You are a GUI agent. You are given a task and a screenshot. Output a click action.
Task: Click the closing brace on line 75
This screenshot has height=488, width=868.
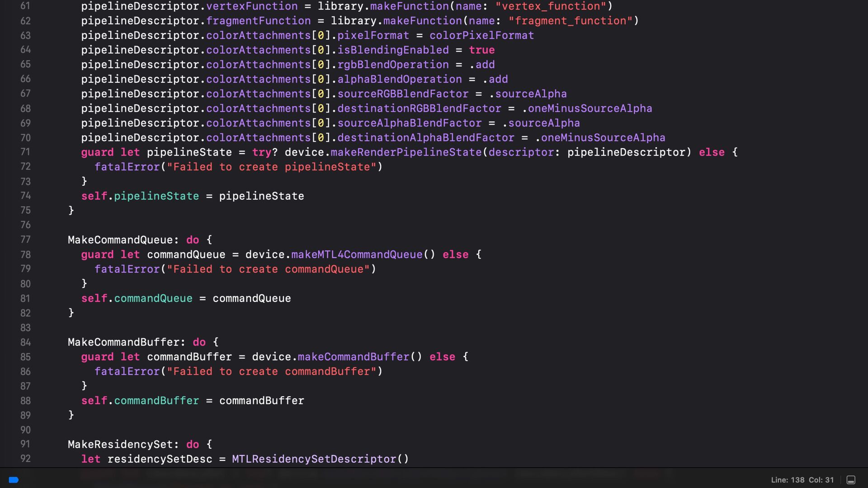coord(71,211)
